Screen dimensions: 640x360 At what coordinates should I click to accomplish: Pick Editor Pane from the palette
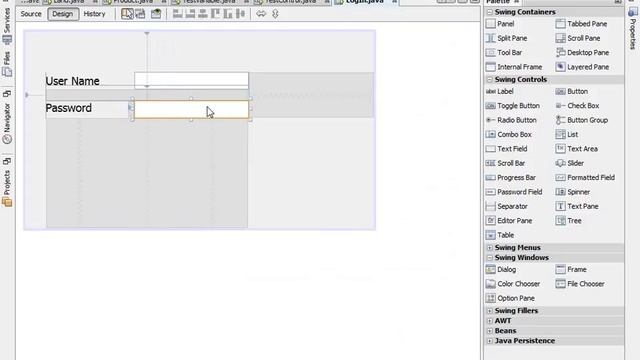pos(509,220)
